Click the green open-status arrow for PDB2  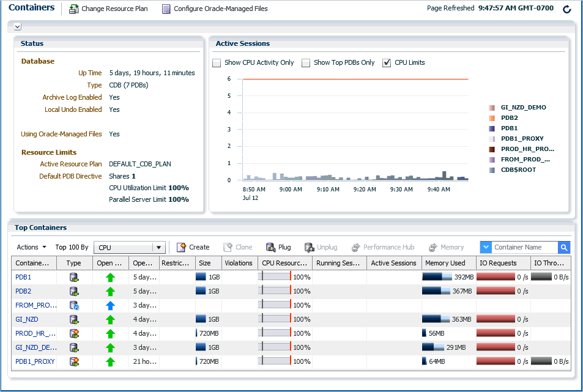pos(110,291)
